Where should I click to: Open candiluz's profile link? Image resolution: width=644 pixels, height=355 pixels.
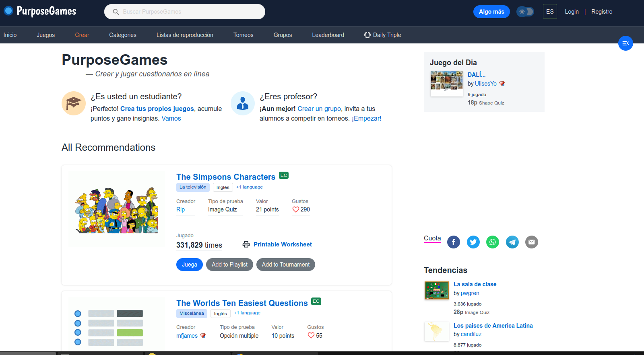point(471,334)
